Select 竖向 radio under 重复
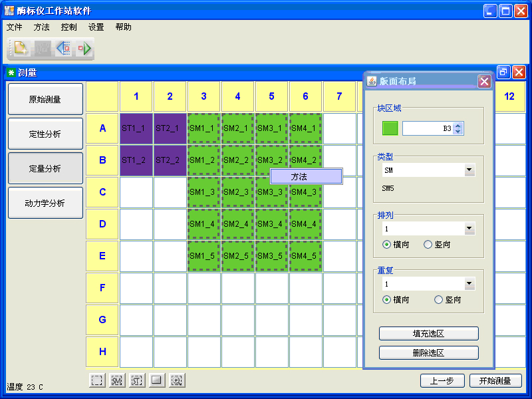The height and width of the screenshot is (399, 532). click(x=438, y=300)
